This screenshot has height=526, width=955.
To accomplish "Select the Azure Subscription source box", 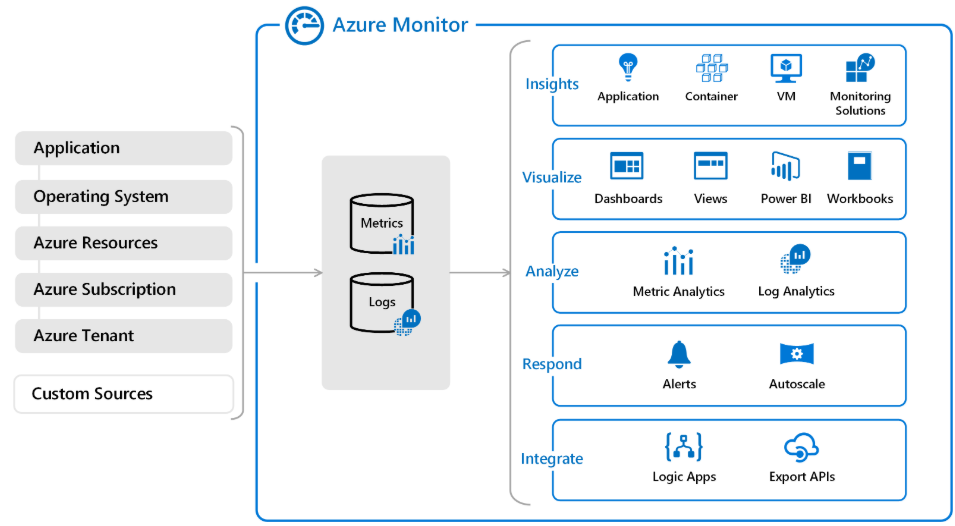I will (124, 290).
